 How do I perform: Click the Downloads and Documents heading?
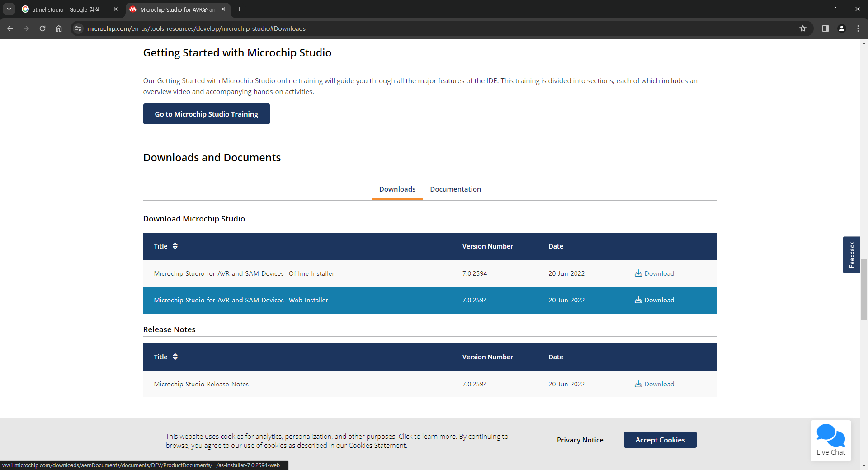[x=212, y=157]
